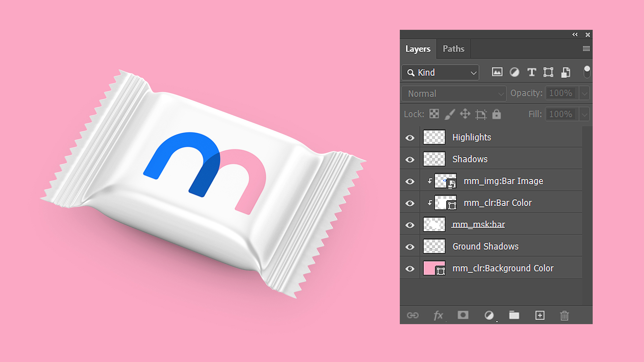
Task: Click the Fill 100% value field
Action: [x=562, y=114]
